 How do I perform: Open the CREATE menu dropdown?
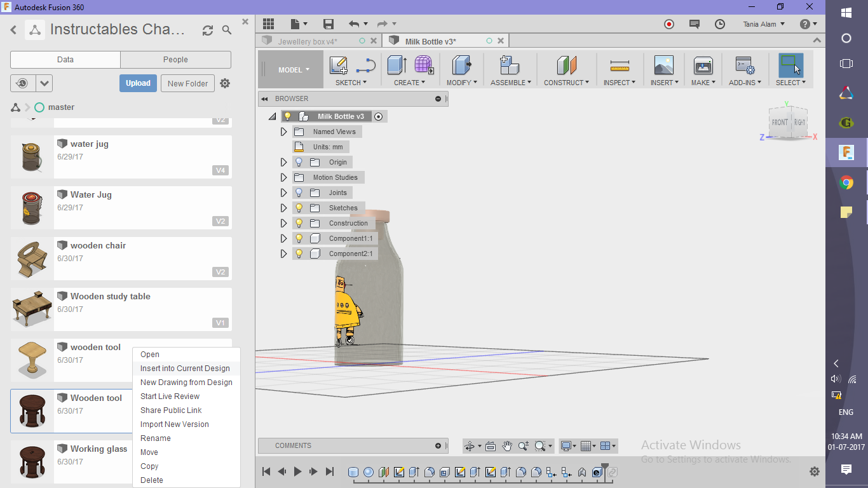coord(410,83)
